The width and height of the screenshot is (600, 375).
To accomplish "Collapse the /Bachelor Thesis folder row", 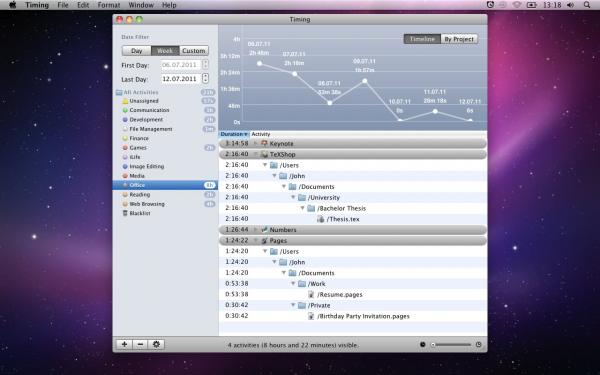I will [x=302, y=208].
